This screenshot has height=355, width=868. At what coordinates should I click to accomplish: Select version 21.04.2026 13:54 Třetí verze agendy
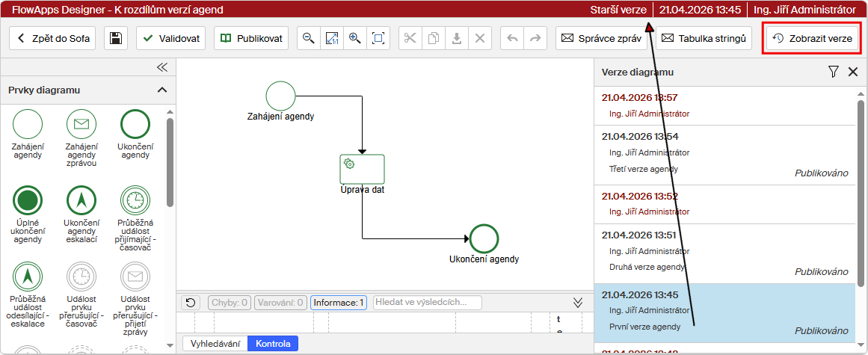click(x=725, y=155)
